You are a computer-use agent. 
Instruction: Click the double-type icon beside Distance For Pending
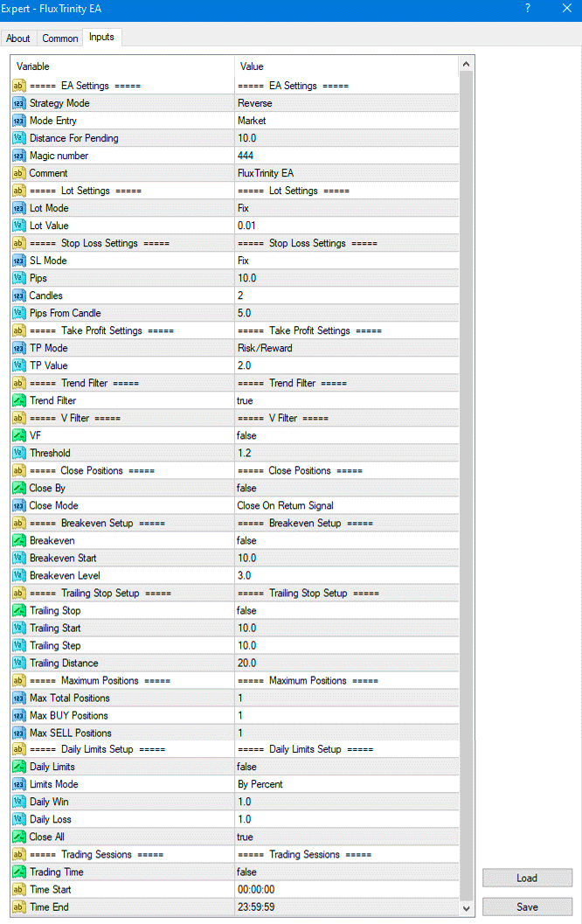[19, 138]
